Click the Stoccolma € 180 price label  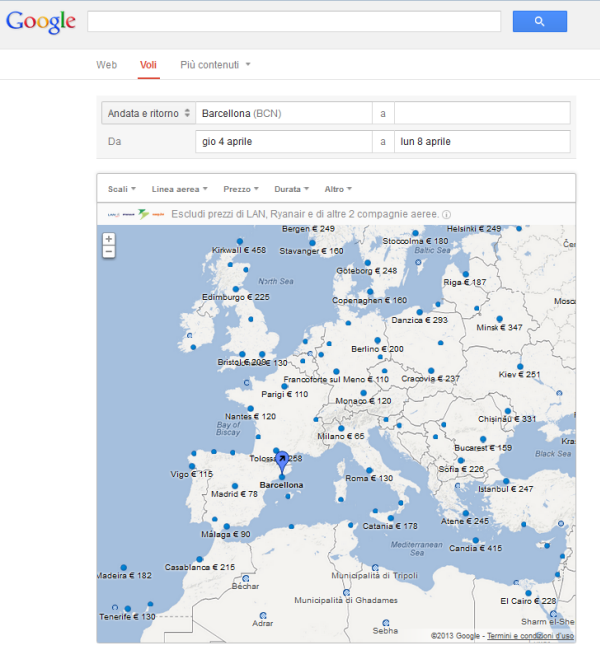coord(415,241)
